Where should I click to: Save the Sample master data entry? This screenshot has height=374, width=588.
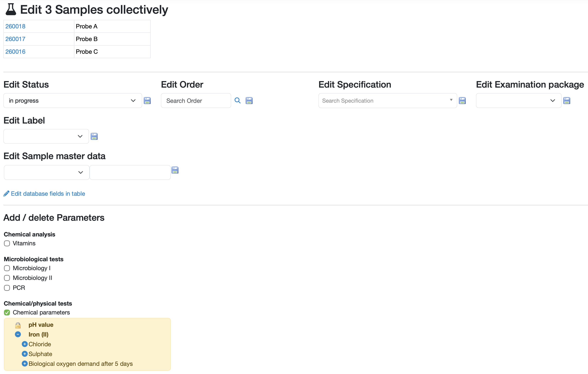(x=175, y=170)
